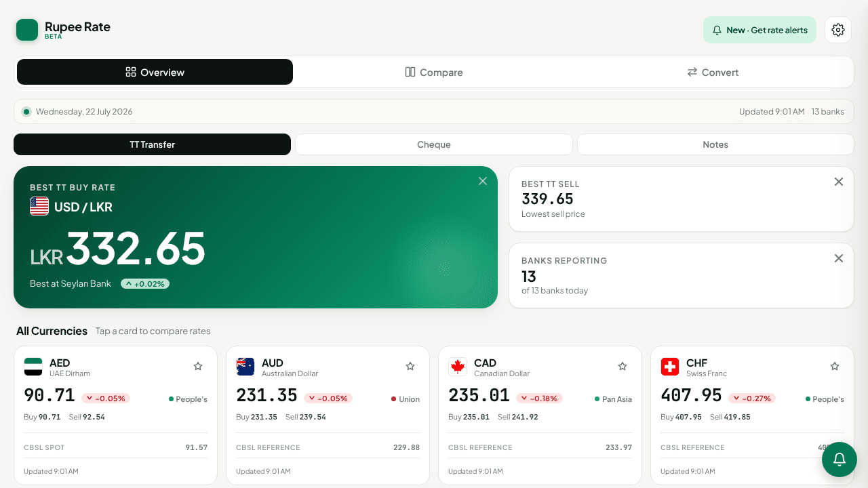Click the CAD rate 235.01 heading
This screenshot has height=488, width=868.
pos(479,395)
